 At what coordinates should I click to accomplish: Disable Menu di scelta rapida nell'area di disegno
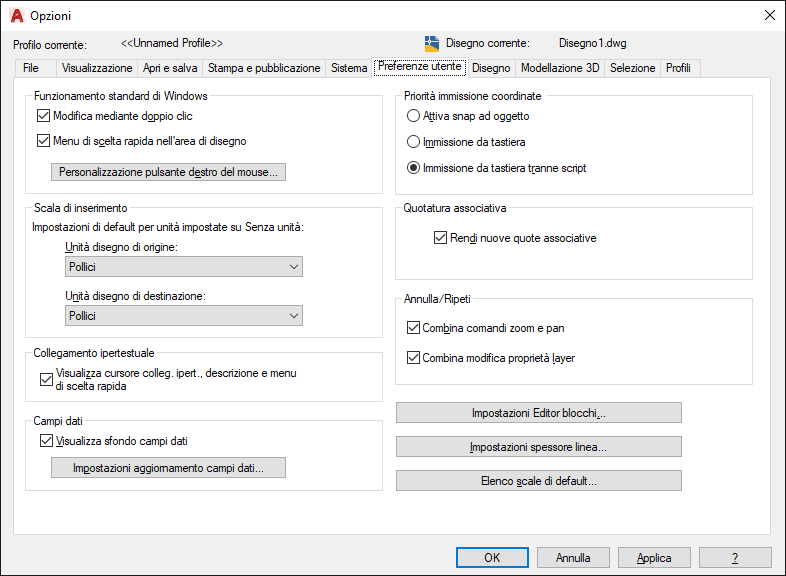click(43, 141)
